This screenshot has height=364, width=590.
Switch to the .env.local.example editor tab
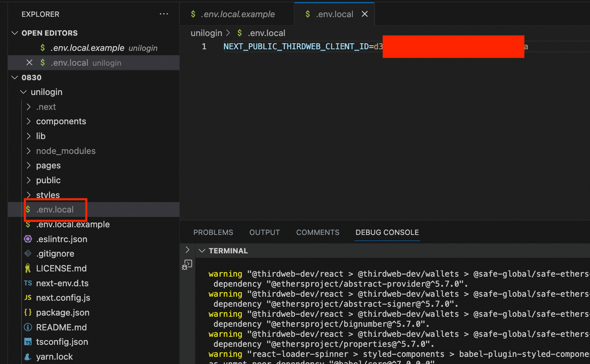(237, 14)
